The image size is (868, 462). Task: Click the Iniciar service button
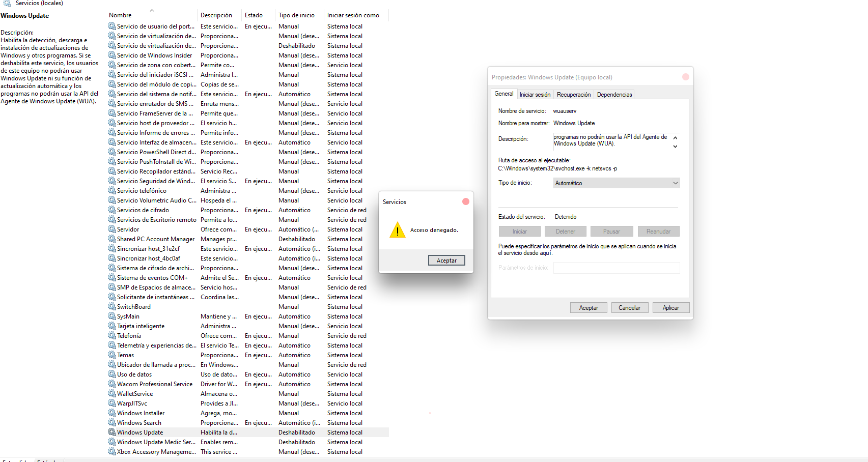[520, 232]
